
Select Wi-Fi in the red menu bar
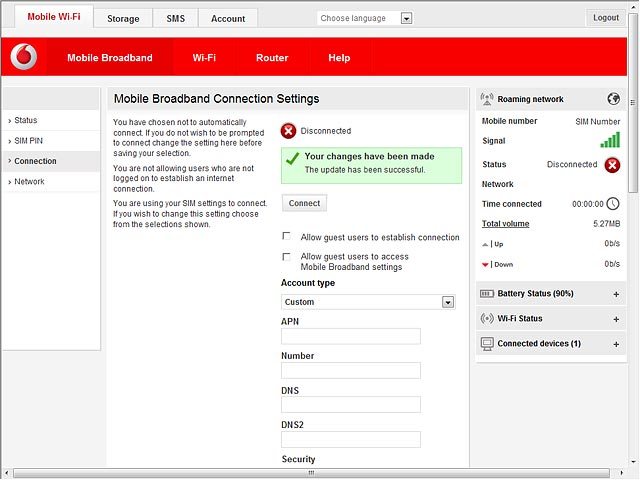[204, 58]
